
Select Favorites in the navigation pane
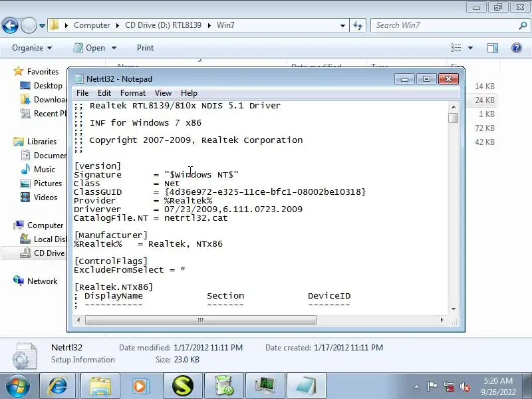[36, 72]
